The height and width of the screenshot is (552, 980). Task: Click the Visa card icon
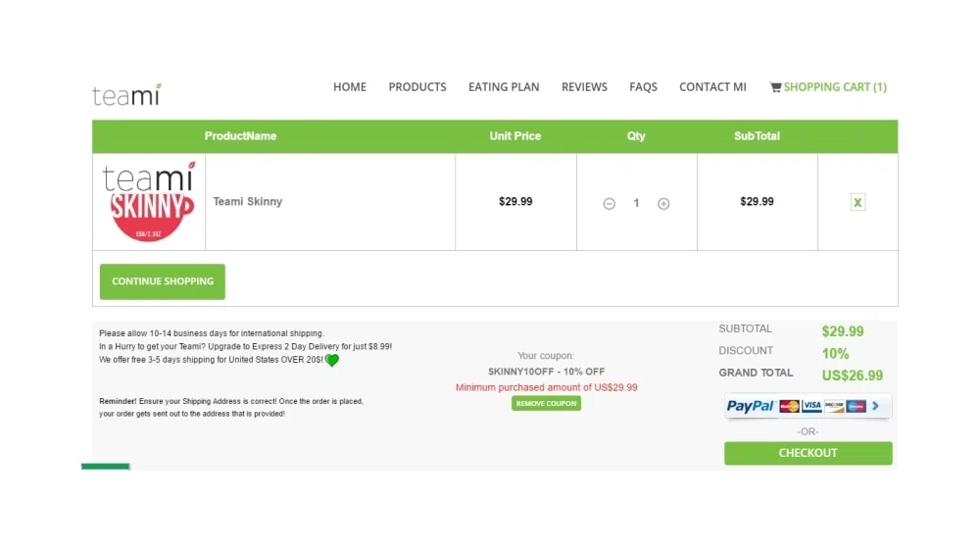click(x=811, y=406)
